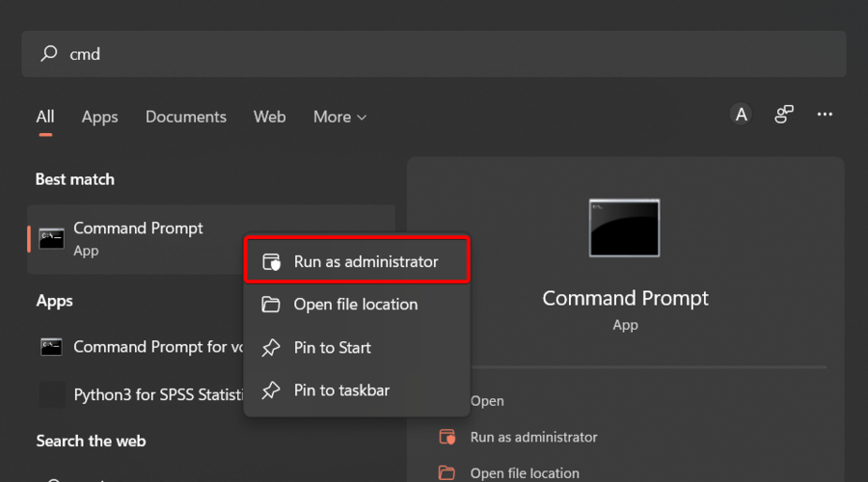Select Open file location in context menu
The width and height of the screenshot is (868, 482).
(x=356, y=305)
